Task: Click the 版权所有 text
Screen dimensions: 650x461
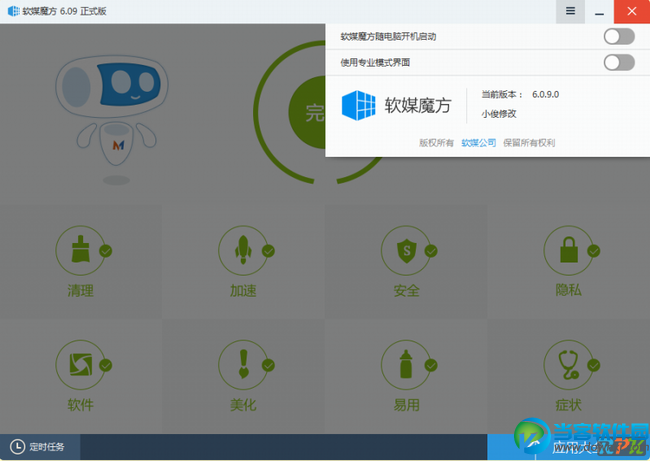Action: (x=436, y=143)
